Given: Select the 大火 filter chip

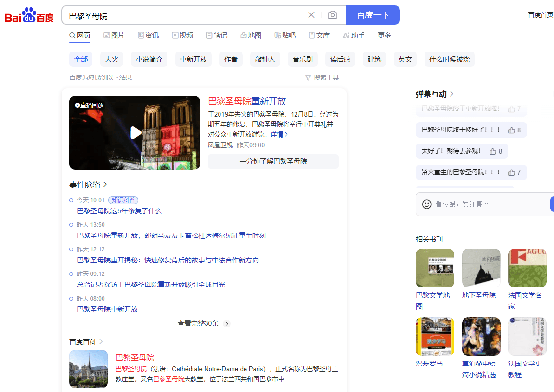Looking at the screenshot, I should point(112,59).
